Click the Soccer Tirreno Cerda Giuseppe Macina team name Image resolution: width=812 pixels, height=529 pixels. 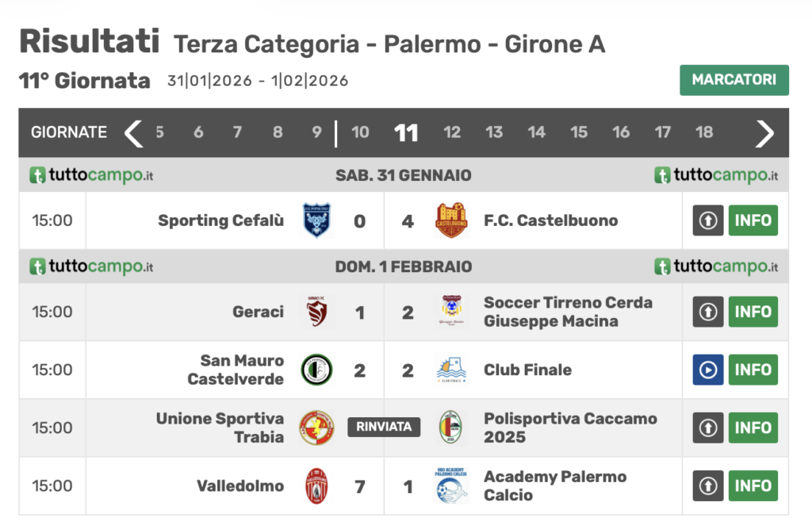pos(568,312)
